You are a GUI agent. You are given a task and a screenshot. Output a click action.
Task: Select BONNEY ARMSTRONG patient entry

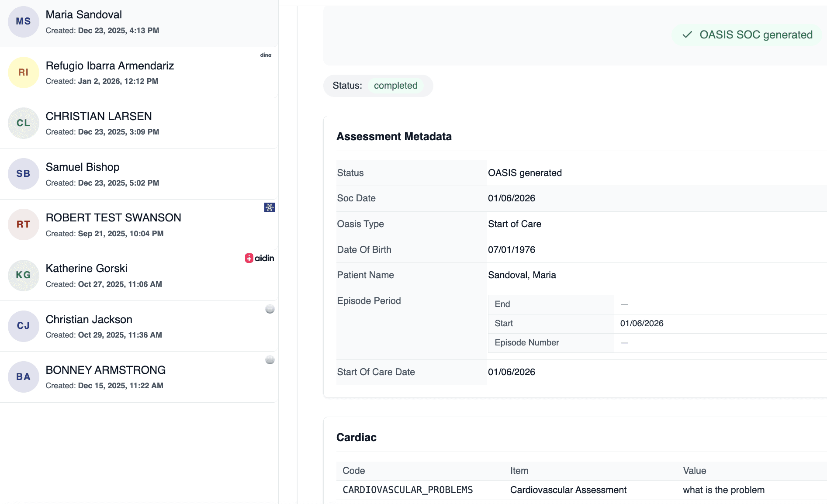click(x=138, y=377)
